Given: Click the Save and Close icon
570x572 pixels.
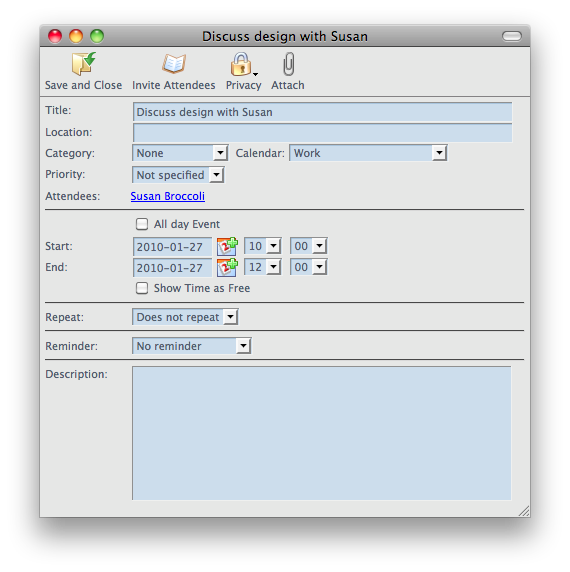Looking at the screenshot, I should point(84,63).
